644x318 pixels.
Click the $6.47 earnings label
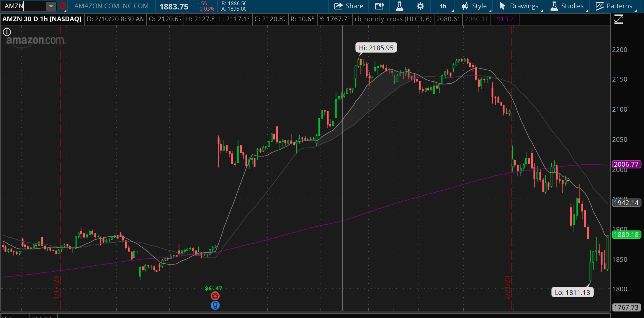click(x=213, y=288)
